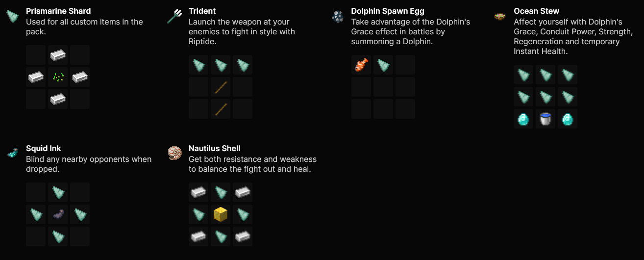The width and height of the screenshot is (644, 260).
Task: Click the upper stick in Trident recipe
Action: pos(221,87)
